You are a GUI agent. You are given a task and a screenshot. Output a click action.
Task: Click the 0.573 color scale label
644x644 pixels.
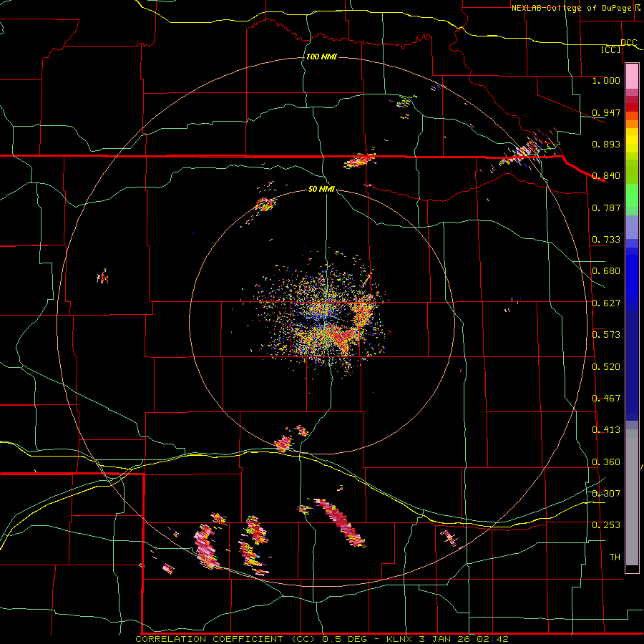606,335
